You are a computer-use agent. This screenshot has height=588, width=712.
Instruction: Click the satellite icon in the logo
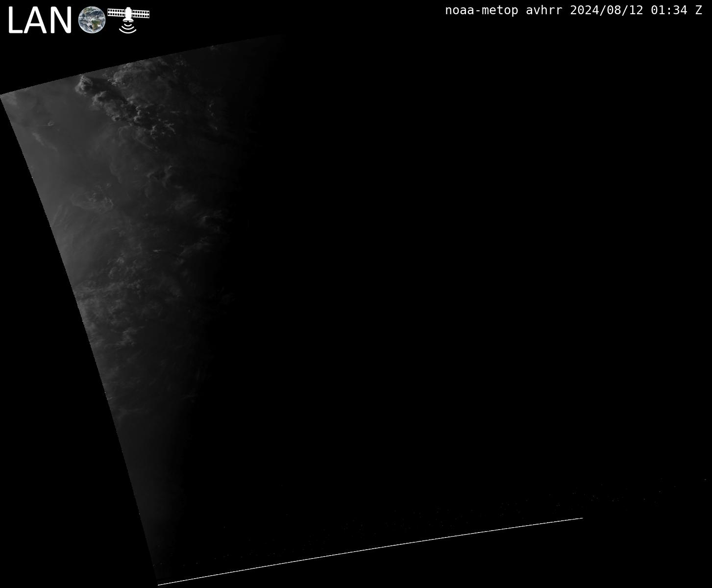[128, 20]
